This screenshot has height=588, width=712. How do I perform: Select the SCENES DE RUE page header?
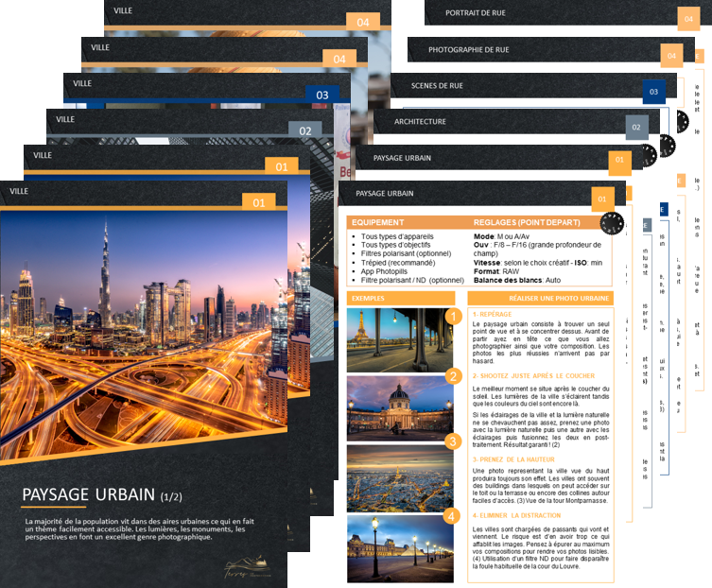pos(437,86)
